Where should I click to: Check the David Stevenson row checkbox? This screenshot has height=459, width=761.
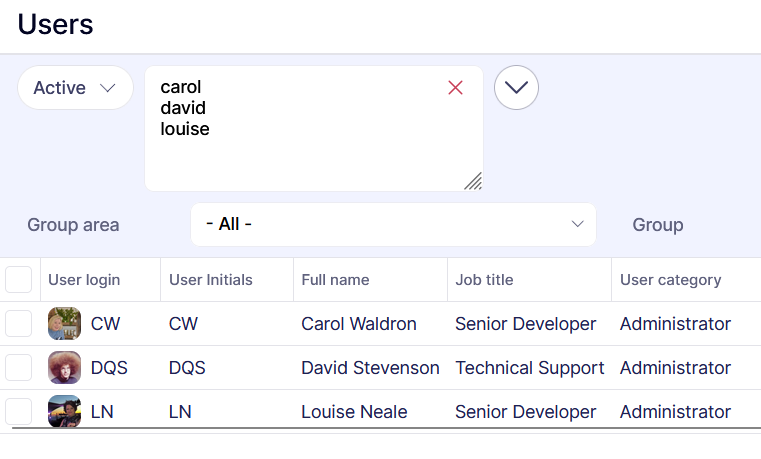pos(19,368)
